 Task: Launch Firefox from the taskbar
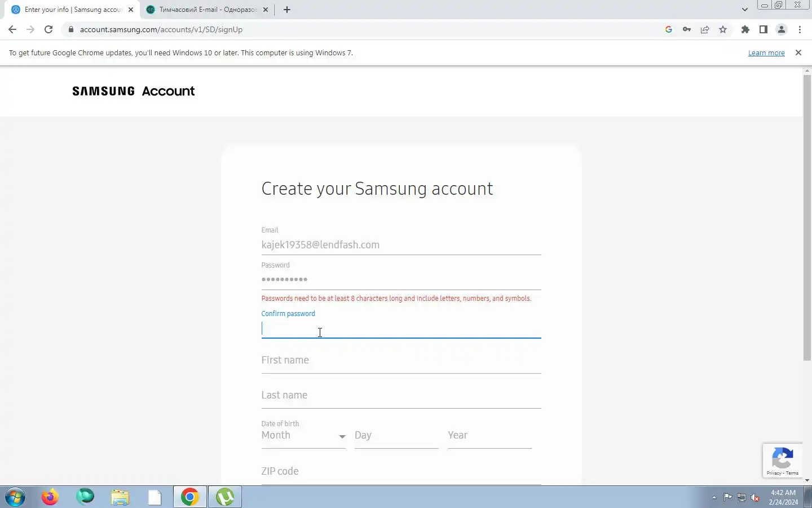tap(50, 497)
